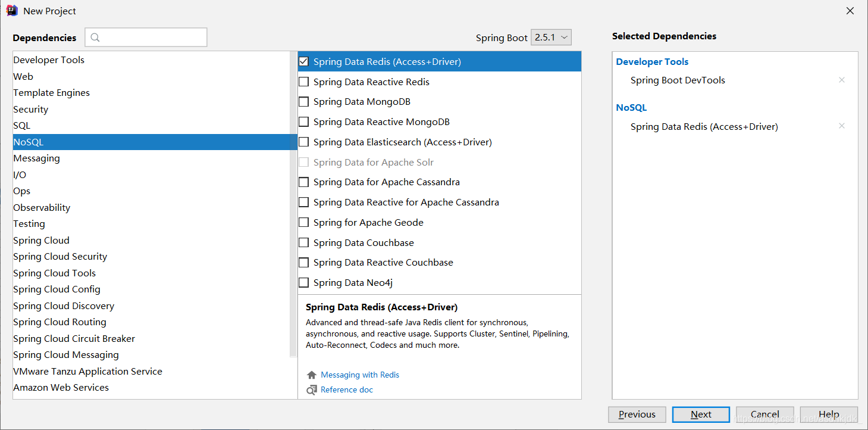Click the IntelliJ IDEA logo icon

click(12, 11)
